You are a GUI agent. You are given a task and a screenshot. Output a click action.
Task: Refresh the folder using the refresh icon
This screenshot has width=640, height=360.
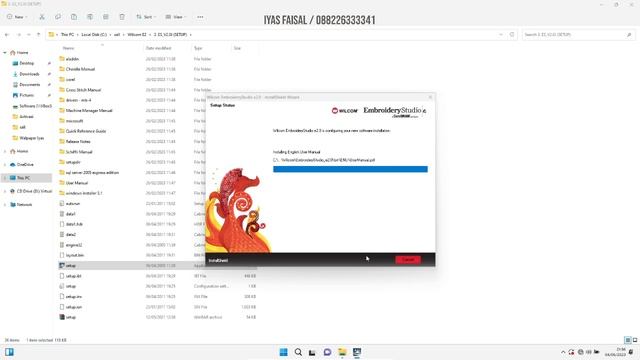coord(512,35)
